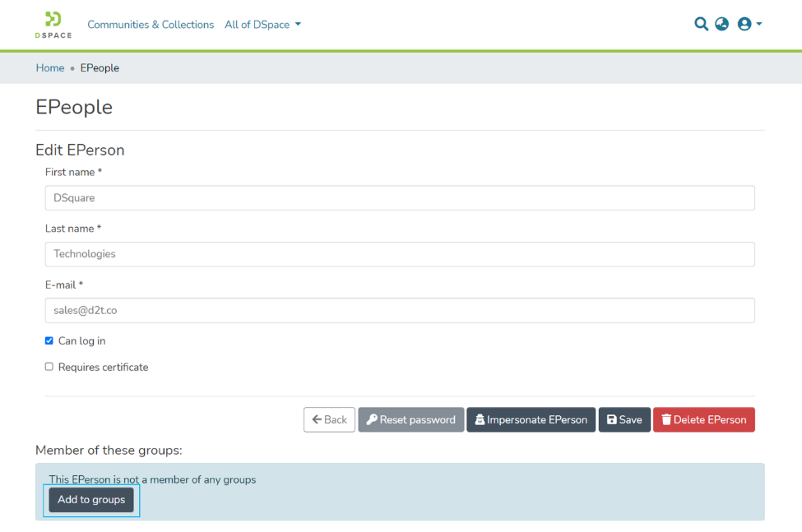Click the EPeople breadcrumb bar segment
Viewport: 802px width, 532px height.
coord(99,67)
